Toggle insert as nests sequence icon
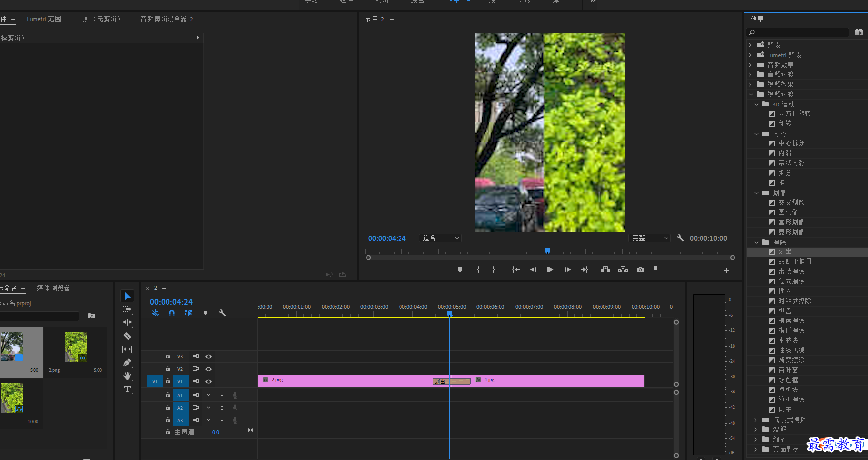 [x=155, y=313]
